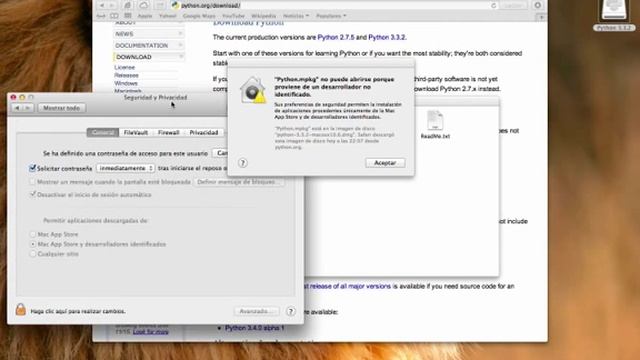
Task: Click the Safari Lector reader button
Action: 513,5
